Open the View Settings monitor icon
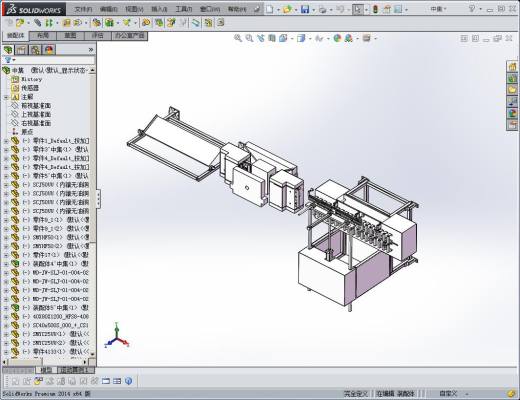Screen dimensions: 520x400 point(367,38)
